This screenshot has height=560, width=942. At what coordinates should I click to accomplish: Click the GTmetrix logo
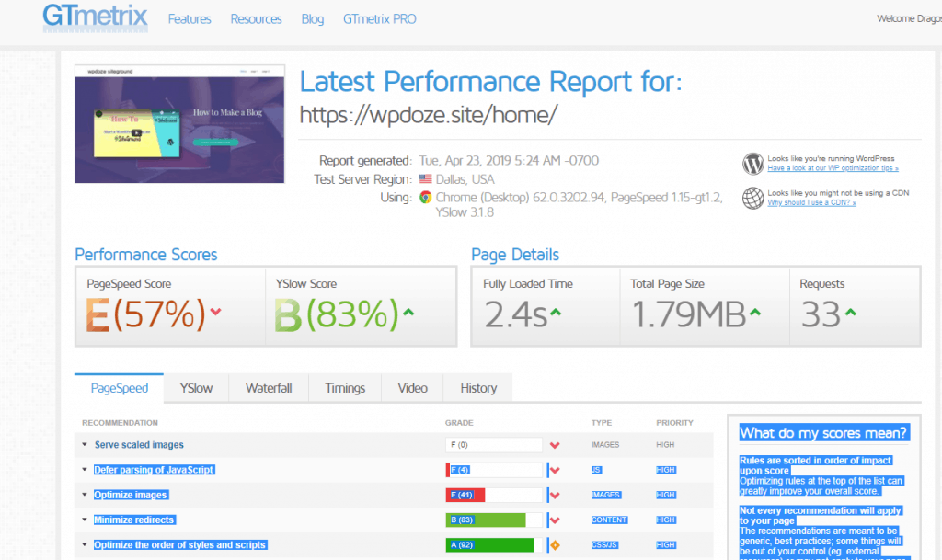[x=95, y=17]
